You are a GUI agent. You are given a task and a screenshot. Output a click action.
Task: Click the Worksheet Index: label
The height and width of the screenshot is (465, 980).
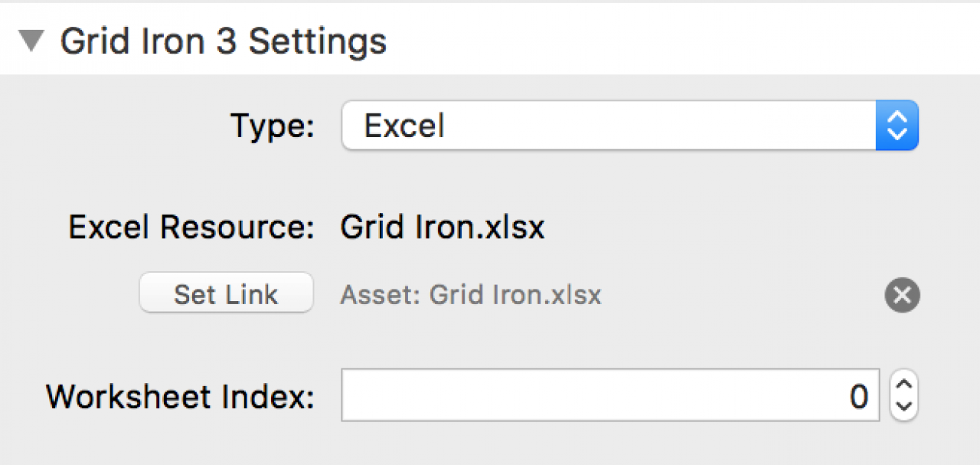pyautogui.click(x=181, y=397)
